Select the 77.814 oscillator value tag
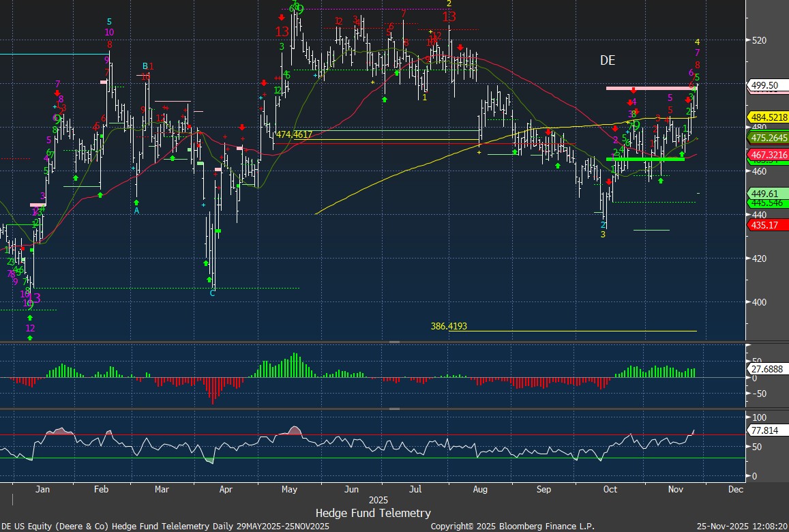Image resolution: width=789 pixels, height=532 pixels. click(x=763, y=431)
